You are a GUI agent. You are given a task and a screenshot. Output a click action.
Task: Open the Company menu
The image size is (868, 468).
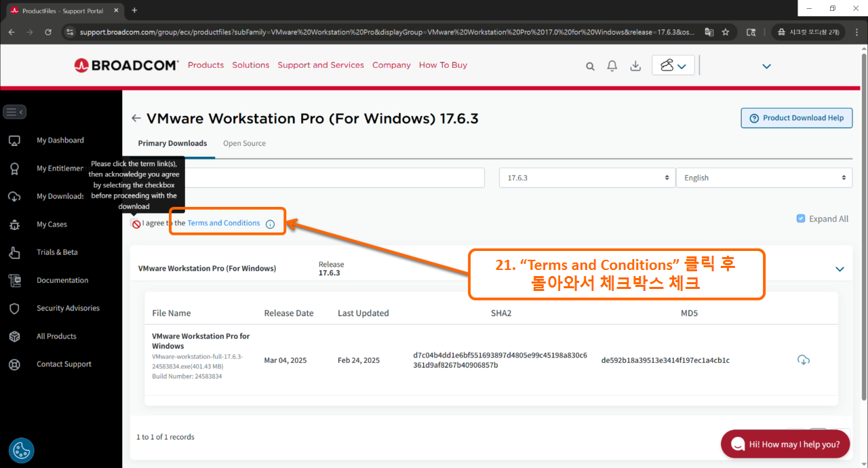point(391,65)
